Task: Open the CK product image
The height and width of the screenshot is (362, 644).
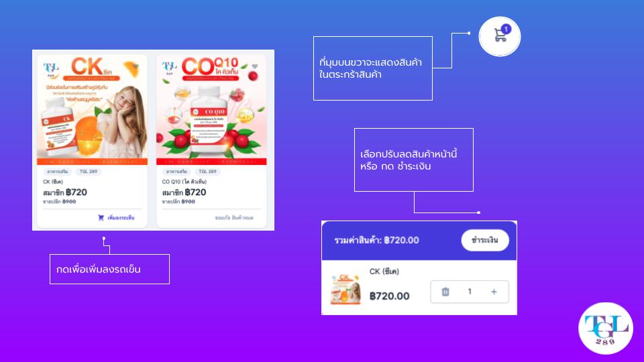Action: (93, 110)
